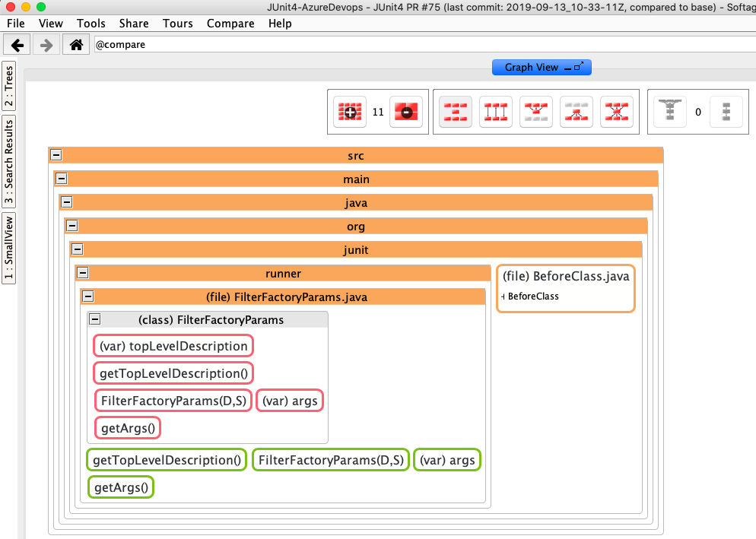Select the red-outlined getTopLevelDescription() node

pyautogui.click(x=173, y=374)
